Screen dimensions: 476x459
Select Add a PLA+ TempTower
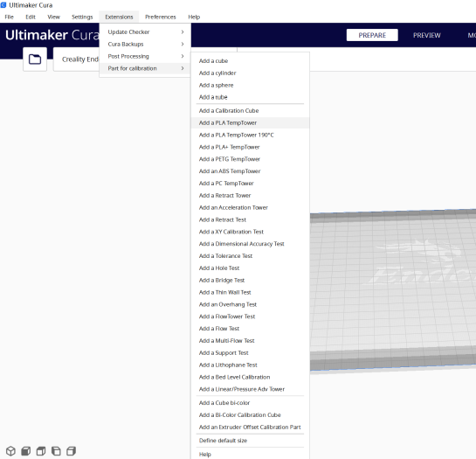[x=250, y=147]
